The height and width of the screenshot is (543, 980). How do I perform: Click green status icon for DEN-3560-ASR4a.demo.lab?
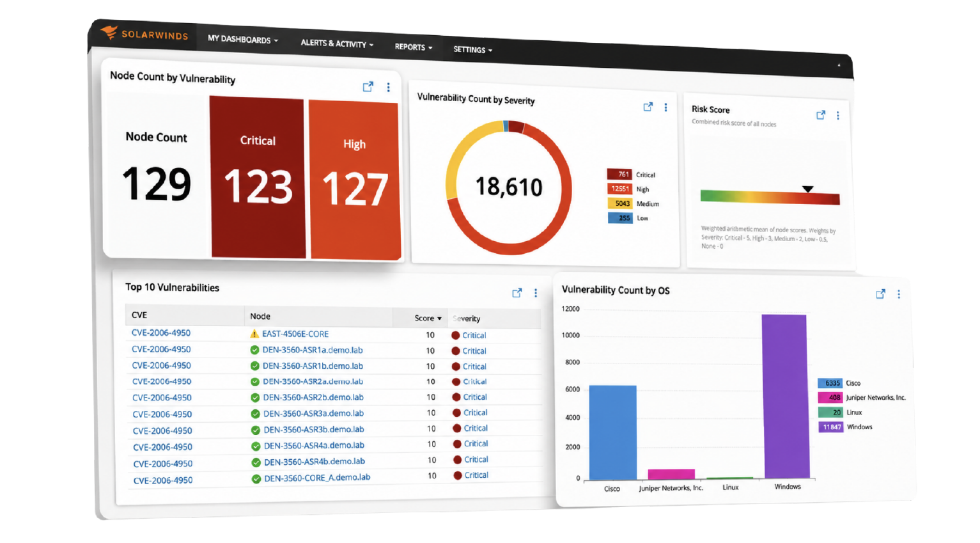click(x=256, y=446)
